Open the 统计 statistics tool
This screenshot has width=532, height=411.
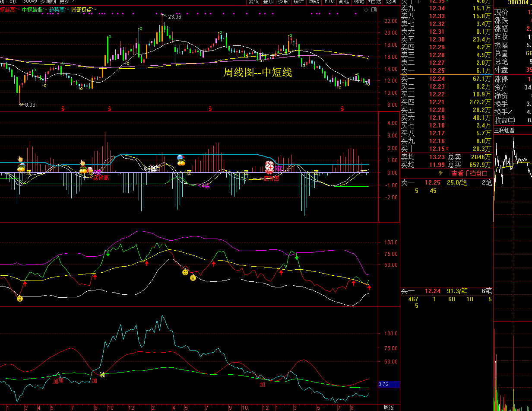point(298,2)
